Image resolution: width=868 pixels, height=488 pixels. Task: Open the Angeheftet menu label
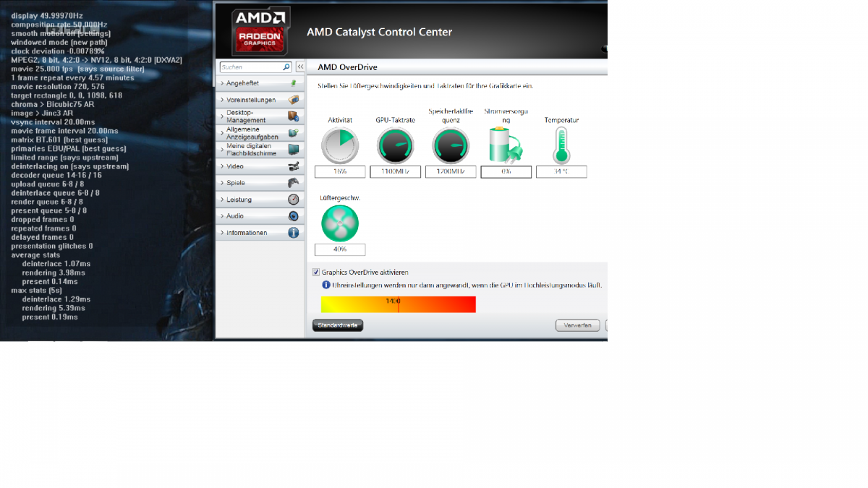point(242,84)
